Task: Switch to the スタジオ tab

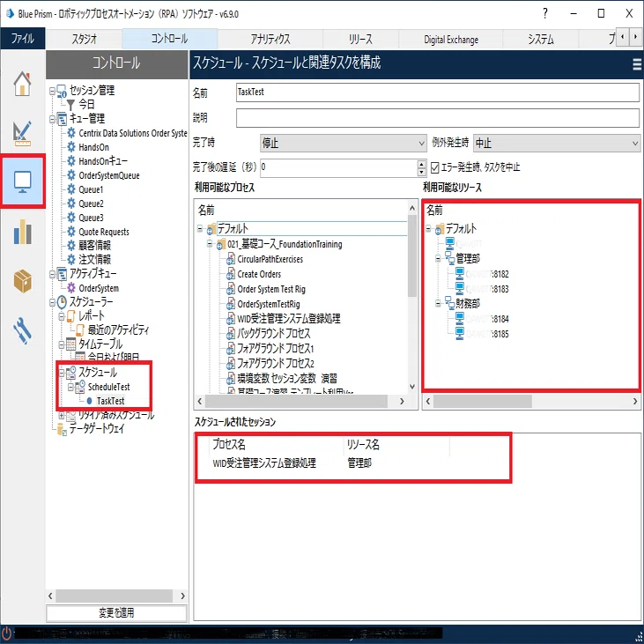Action: (x=85, y=39)
